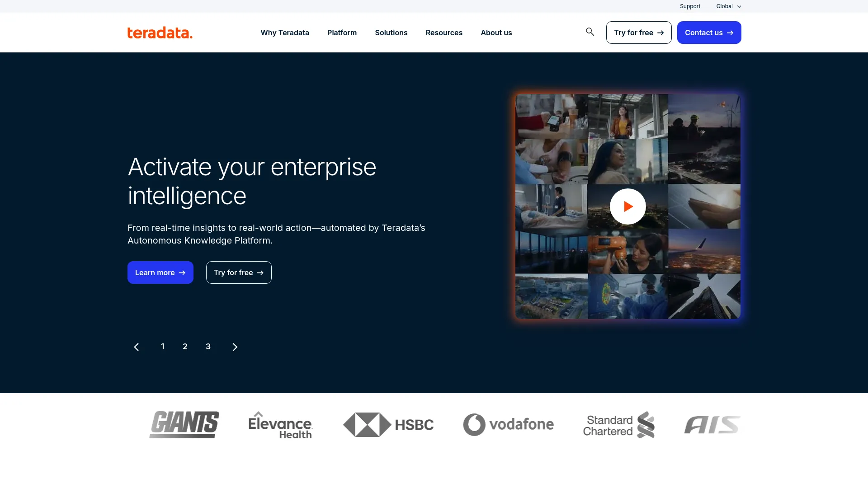Open About us menu
Viewport: 868px width, 488px height.
point(496,33)
